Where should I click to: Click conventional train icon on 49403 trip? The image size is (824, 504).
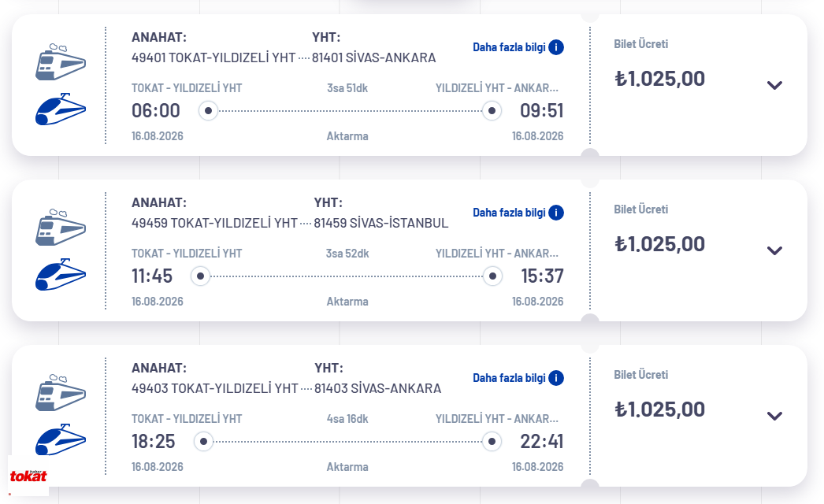61,393
